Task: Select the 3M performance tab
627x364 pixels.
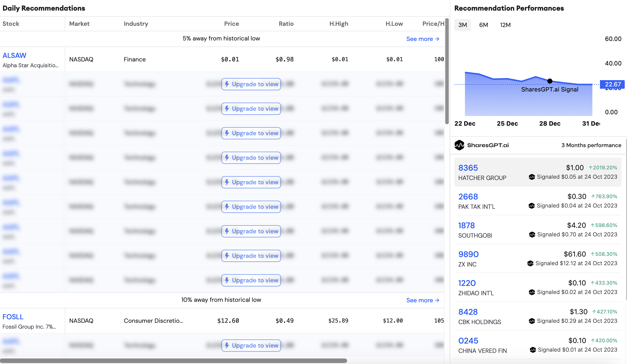Action: [462, 25]
